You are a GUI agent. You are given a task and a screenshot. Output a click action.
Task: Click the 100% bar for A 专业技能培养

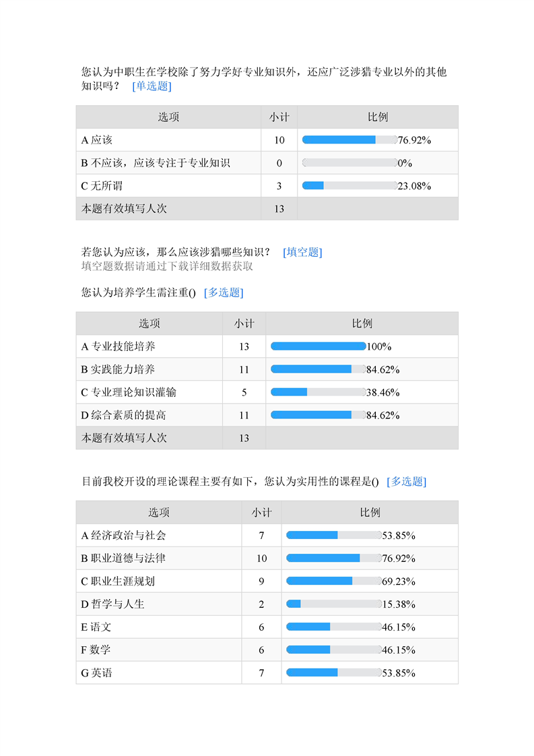(x=318, y=346)
